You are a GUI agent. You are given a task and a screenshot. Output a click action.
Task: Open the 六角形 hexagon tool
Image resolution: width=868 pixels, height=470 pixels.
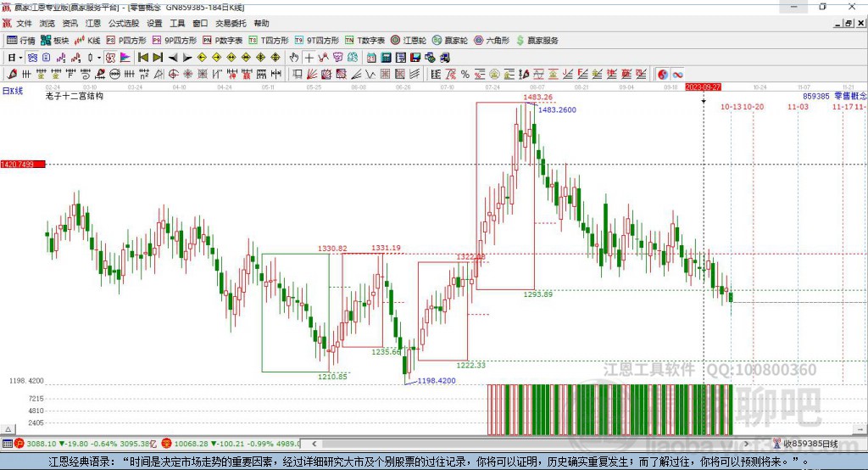tap(492, 41)
